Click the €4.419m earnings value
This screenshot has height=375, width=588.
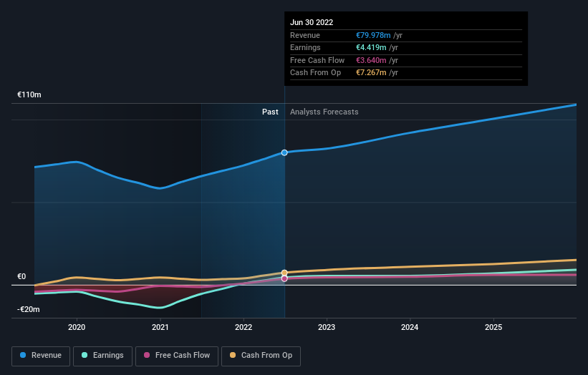point(371,47)
